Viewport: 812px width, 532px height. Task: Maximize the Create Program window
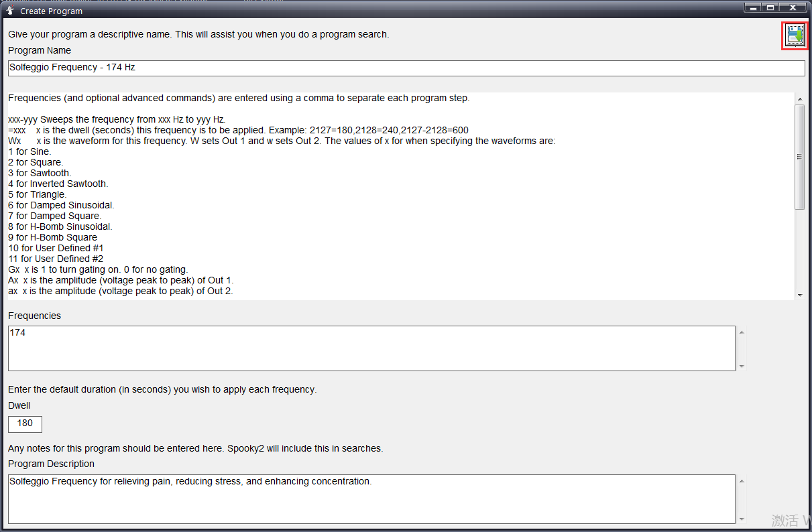coord(771,7)
